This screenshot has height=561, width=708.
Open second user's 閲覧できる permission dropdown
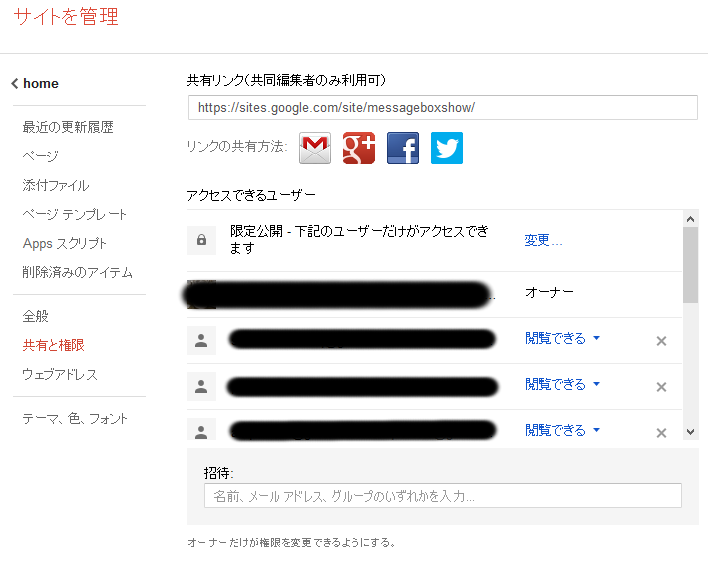(x=562, y=384)
